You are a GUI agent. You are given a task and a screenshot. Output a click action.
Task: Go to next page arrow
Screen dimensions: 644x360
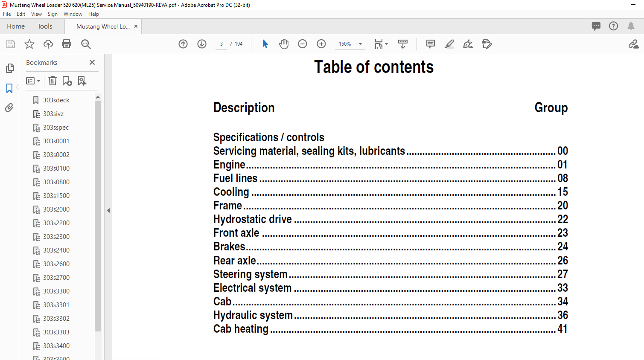click(202, 44)
